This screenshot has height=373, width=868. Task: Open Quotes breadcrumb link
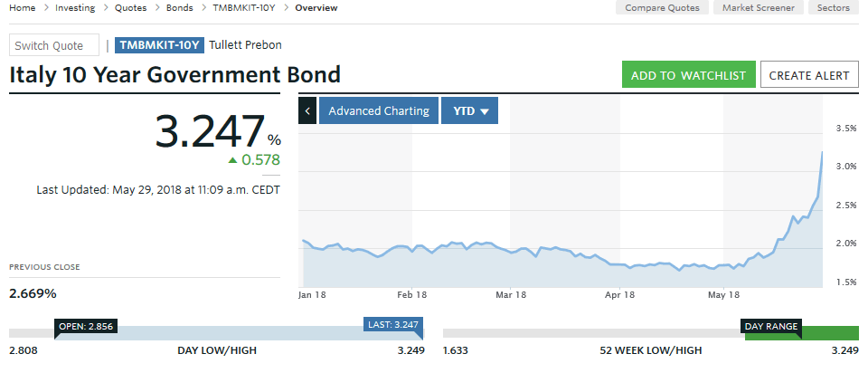pos(131,8)
